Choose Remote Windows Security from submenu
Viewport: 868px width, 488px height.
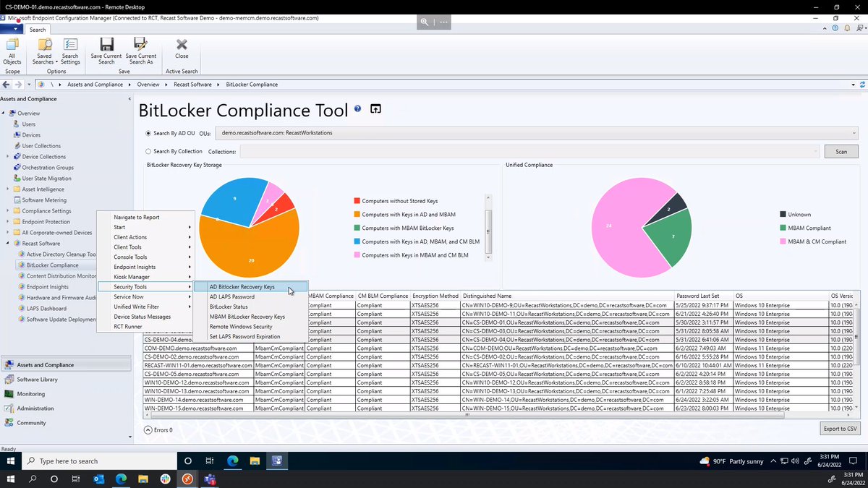click(250, 327)
